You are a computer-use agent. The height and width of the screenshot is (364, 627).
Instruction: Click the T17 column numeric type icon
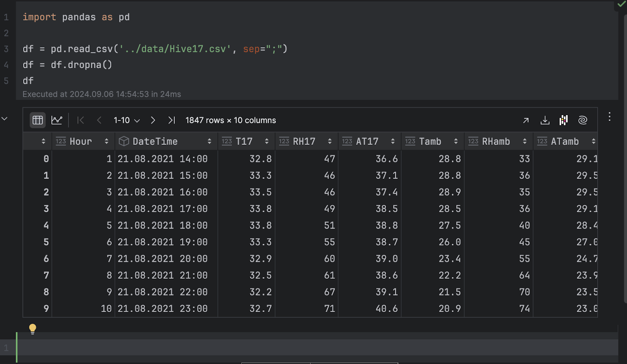click(227, 141)
